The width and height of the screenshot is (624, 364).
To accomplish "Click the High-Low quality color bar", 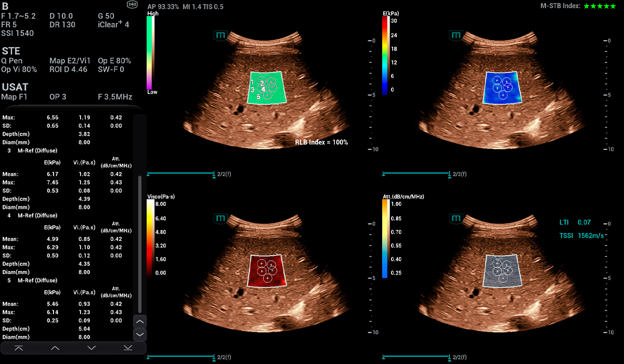I will point(150,53).
